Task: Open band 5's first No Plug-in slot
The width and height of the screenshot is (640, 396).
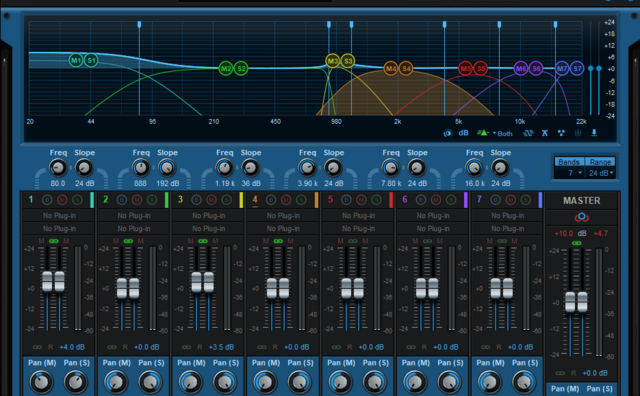Action: click(x=358, y=215)
